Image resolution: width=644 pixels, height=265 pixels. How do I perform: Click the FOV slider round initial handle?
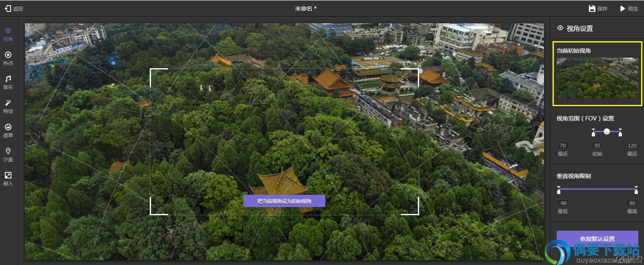click(x=607, y=131)
